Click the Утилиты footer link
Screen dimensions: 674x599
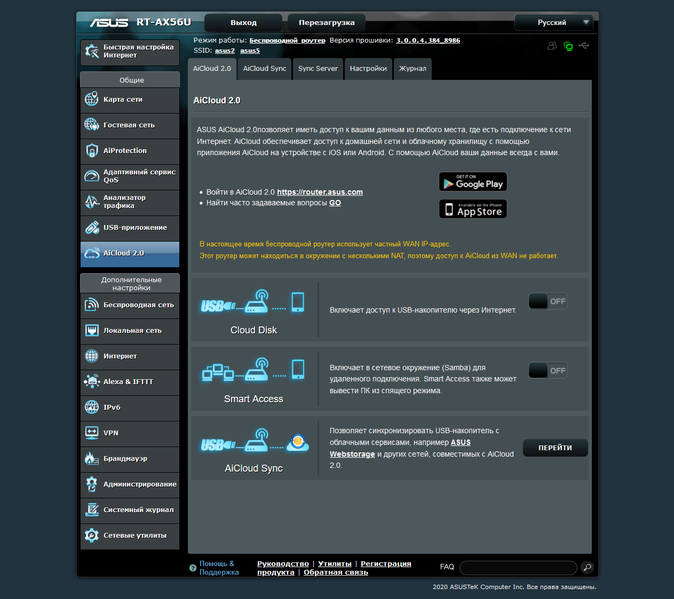click(334, 564)
